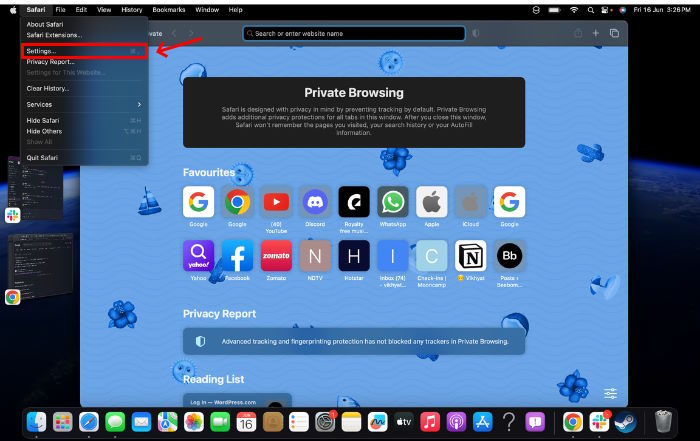Open the Bb Beebom favourite
This screenshot has width=700, height=441.
pyautogui.click(x=509, y=256)
